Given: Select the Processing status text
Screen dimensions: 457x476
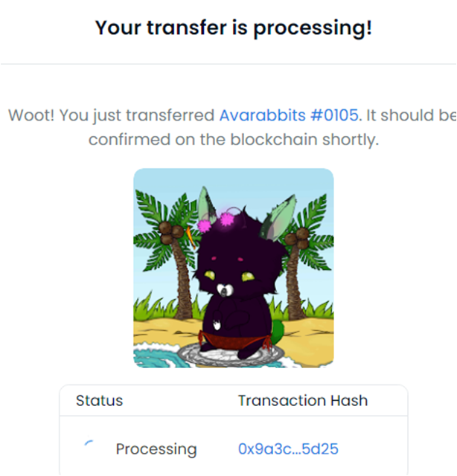Looking at the screenshot, I should pos(156,449).
